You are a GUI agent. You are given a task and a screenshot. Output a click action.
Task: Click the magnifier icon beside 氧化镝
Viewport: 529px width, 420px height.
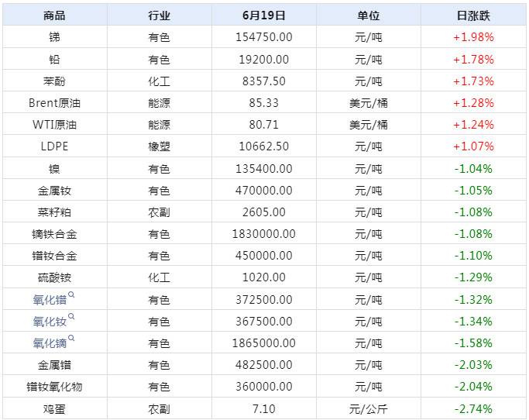tap(71, 339)
